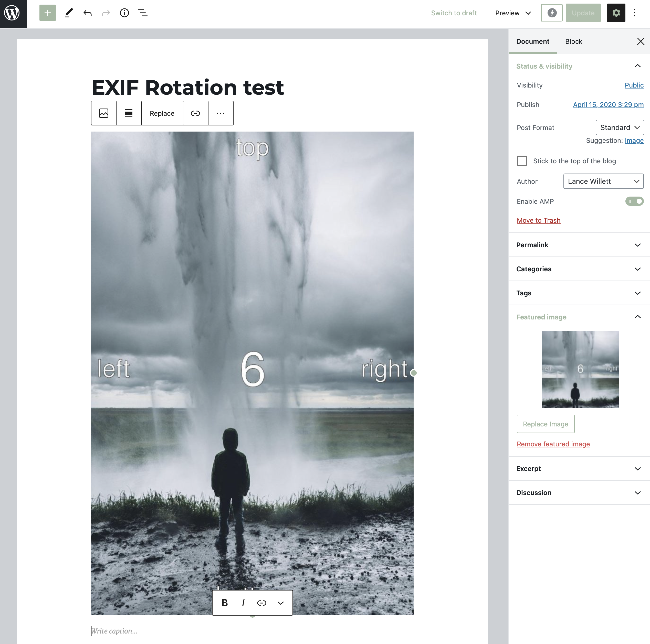Click the Replace Image button
Viewport: 650px width, 644px height.
pos(545,424)
